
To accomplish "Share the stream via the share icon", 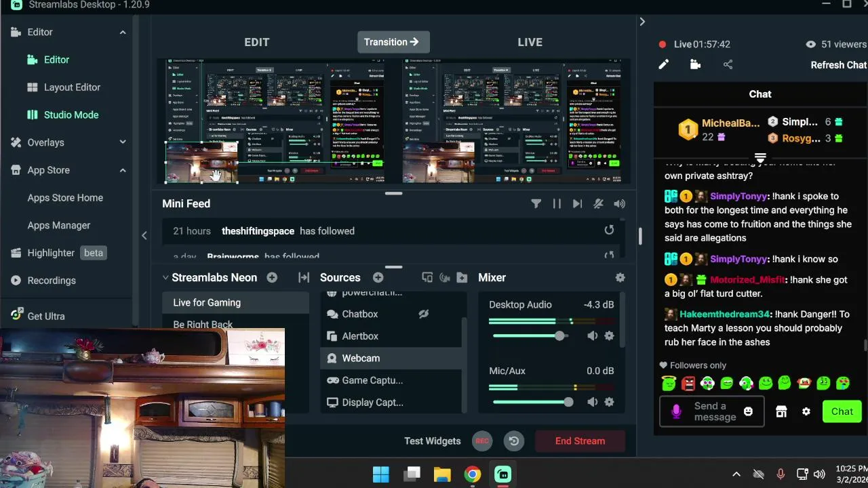I will (x=728, y=64).
